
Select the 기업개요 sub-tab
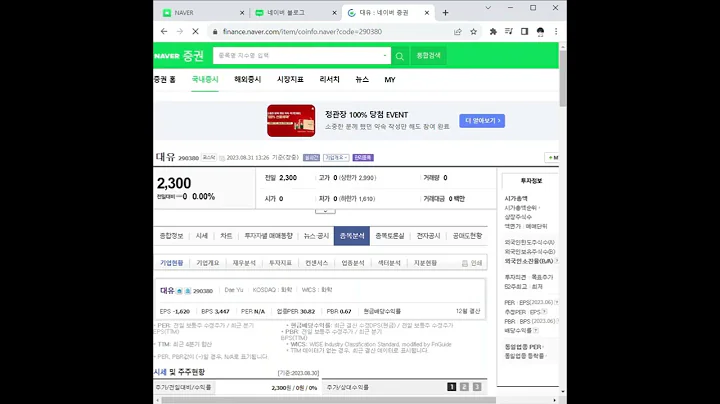point(208,263)
